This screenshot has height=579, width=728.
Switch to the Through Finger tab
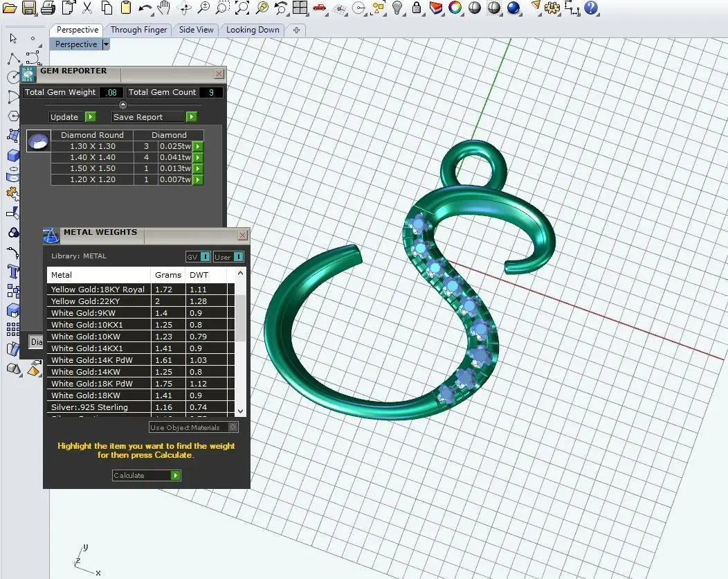[x=138, y=30]
